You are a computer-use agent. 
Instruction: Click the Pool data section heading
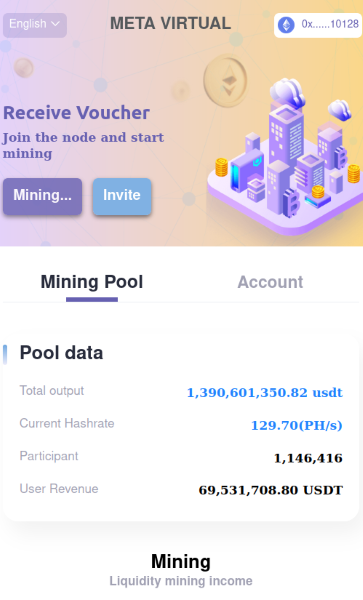(x=61, y=353)
